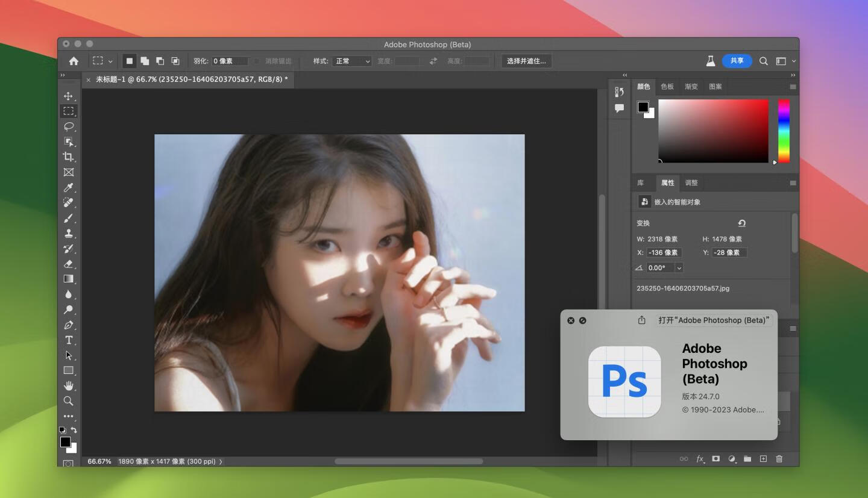The height and width of the screenshot is (498, 868).
Task: Select the Zoom tool
Action: click(x=68, y=401)
